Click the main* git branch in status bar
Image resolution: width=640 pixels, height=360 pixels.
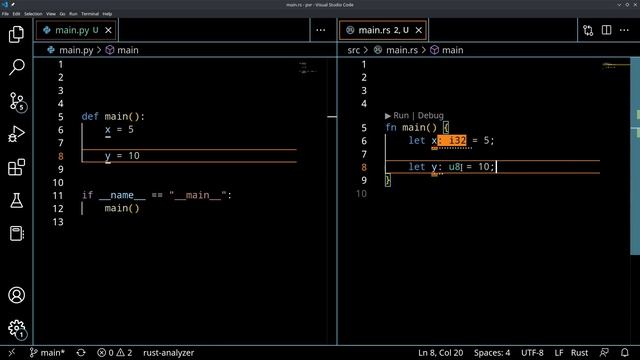(47, 353)
